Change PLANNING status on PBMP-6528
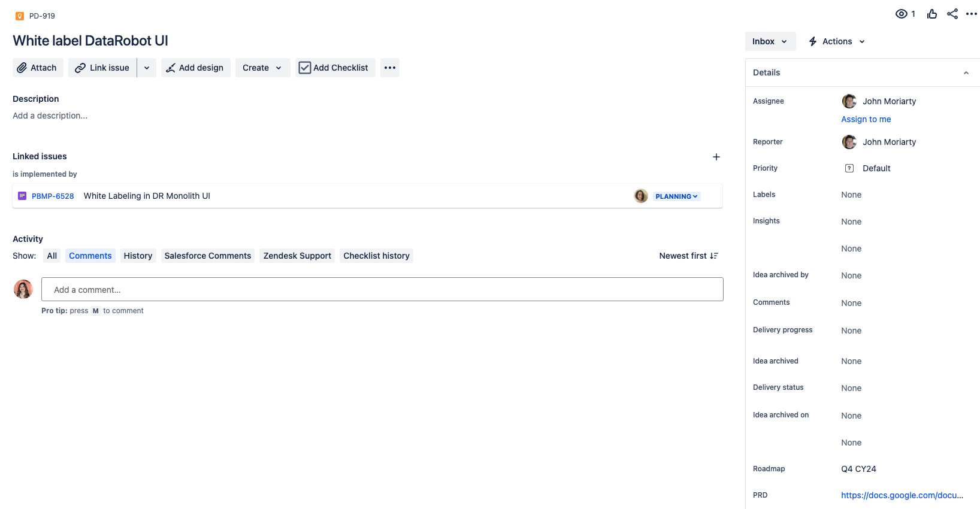 676,196
